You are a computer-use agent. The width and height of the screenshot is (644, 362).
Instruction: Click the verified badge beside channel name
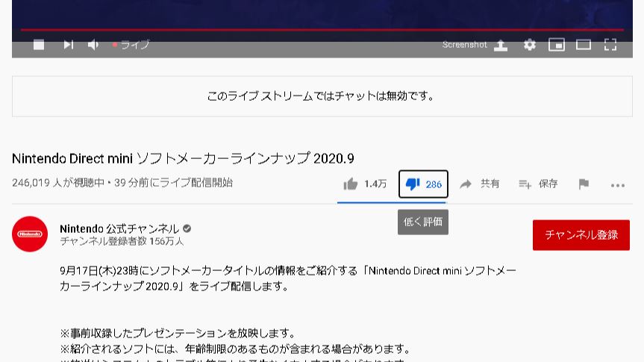click(187, 228)
